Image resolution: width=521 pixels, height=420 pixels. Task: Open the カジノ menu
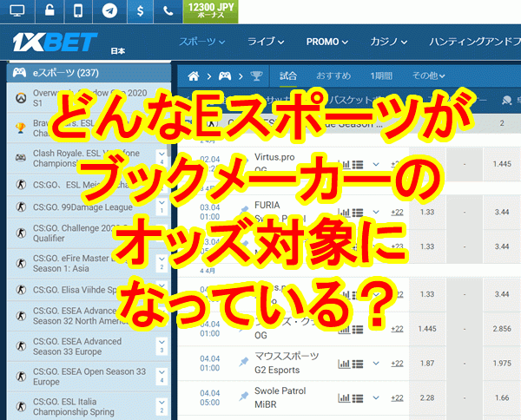click(388, 42)
